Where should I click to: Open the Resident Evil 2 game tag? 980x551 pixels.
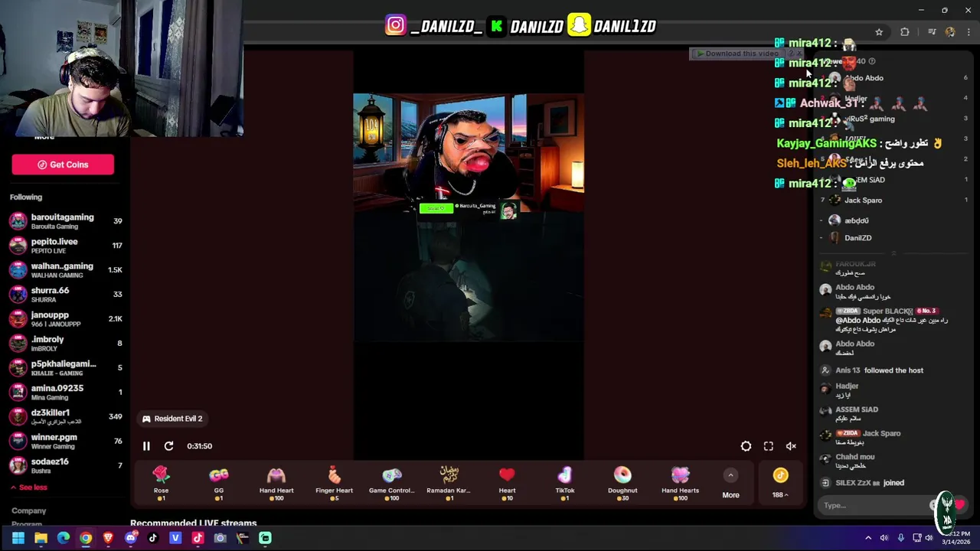[x=172, y=419]
